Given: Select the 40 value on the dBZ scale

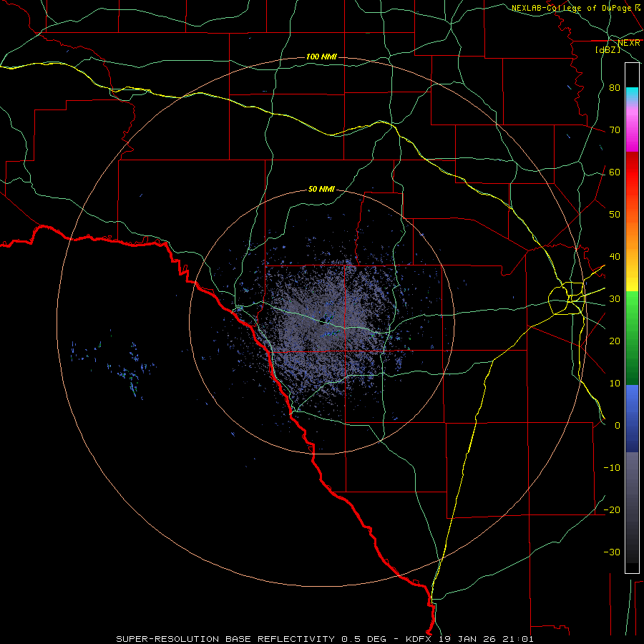Looking at the screenshot, I should click(x=615, y=257).
